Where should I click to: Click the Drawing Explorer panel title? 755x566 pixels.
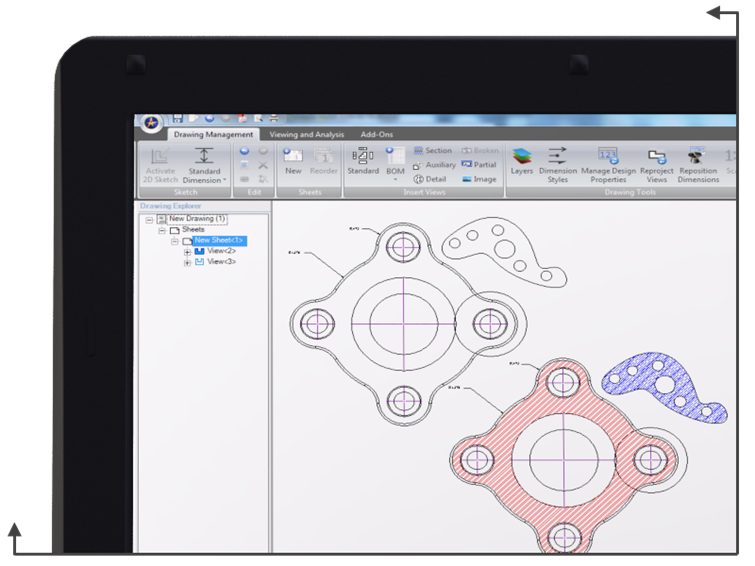(x=170, y=206)
